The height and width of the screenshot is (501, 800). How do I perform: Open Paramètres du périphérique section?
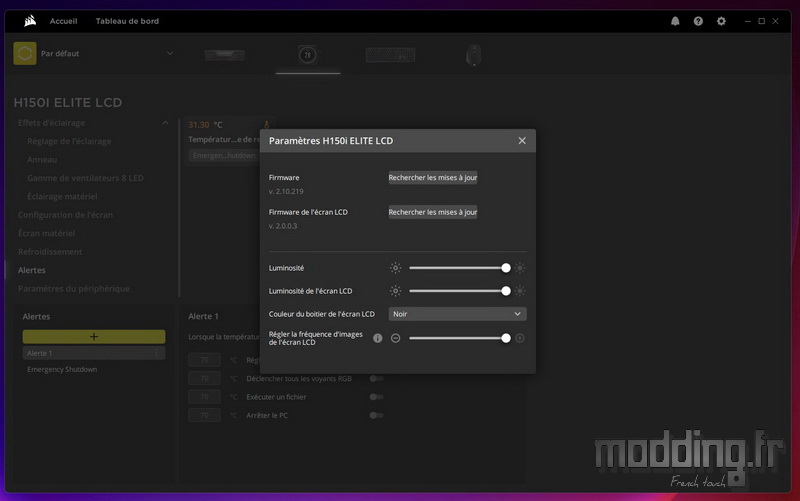(73, 288)
